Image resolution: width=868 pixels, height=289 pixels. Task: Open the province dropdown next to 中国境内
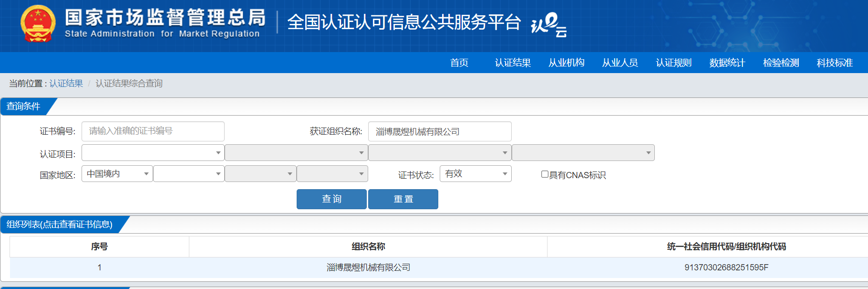(x=189, y=174)
